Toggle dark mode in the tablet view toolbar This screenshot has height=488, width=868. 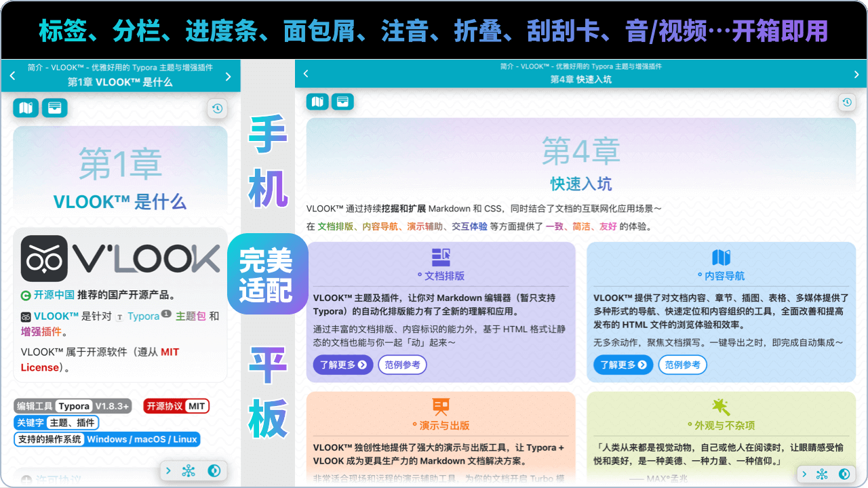pyautogui.click(x=844, y=474)
